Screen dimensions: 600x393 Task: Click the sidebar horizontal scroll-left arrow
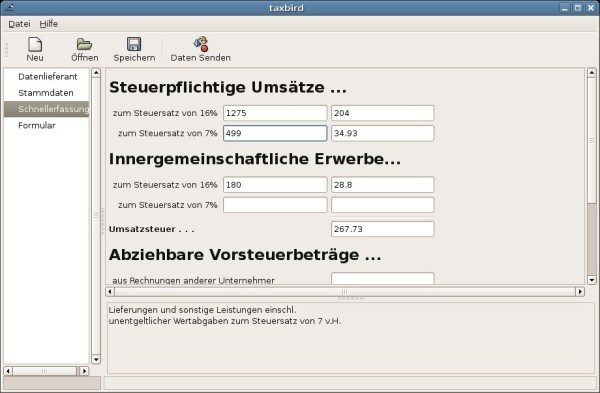pyautogui.click(x=8, y=371)
